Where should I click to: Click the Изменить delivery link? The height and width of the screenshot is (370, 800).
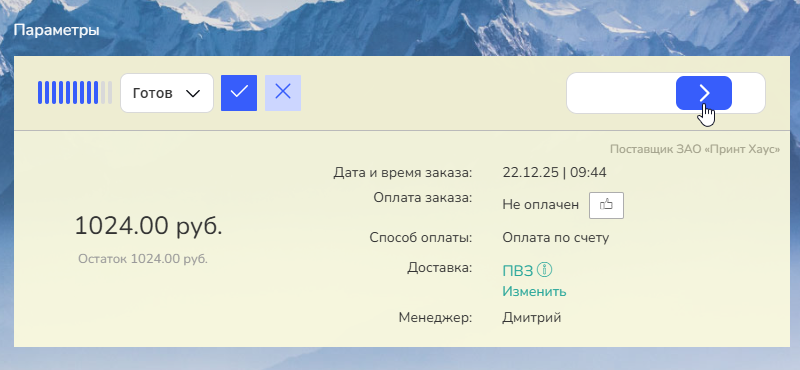point(534,291)
